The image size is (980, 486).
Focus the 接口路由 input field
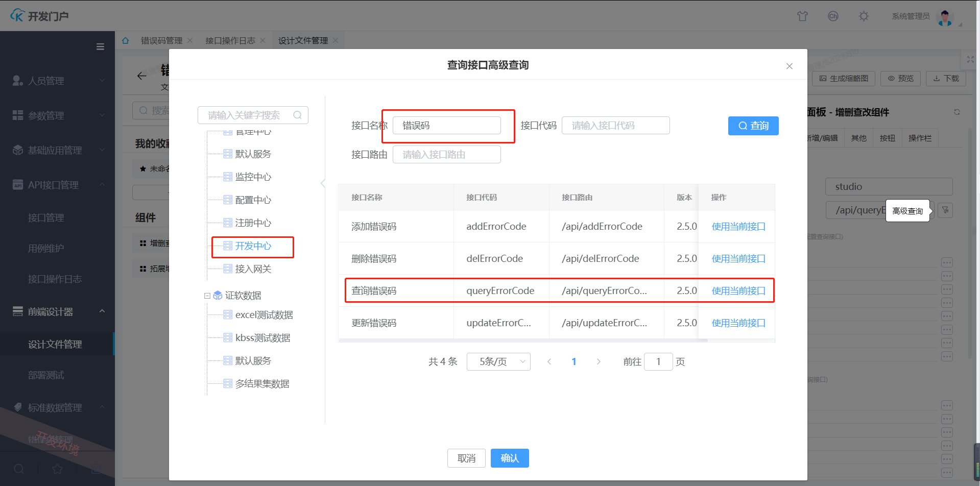point(446,155)
